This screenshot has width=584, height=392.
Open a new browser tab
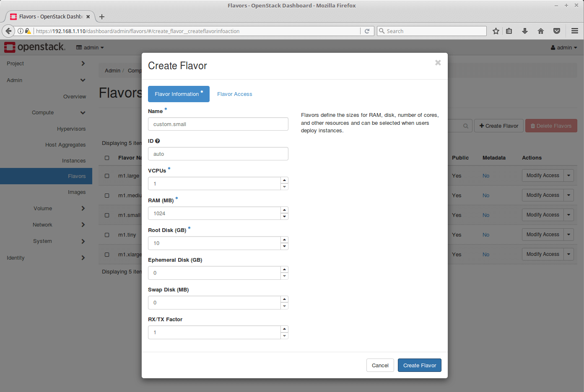102,17
